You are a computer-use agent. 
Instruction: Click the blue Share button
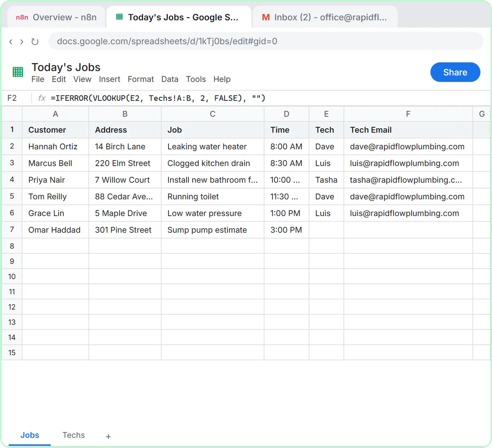[x=455, y=72]
